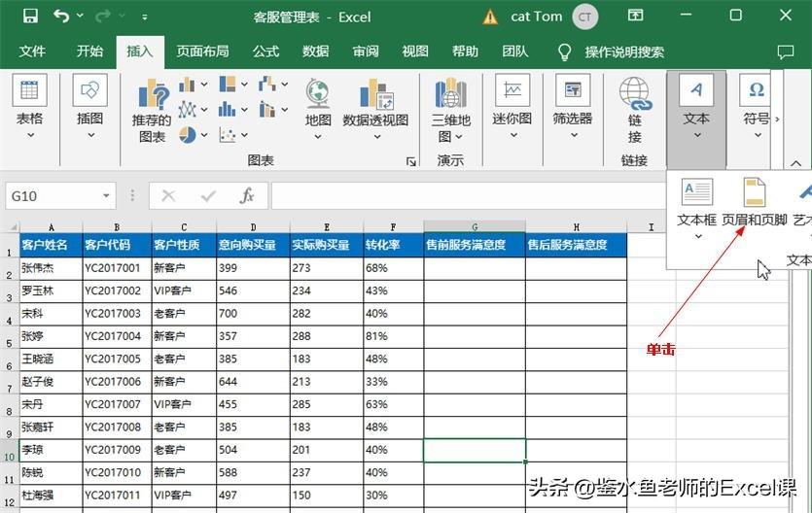Select the active cell G10
This screenshot has width=812, height=513.
[x=475, y=450]
